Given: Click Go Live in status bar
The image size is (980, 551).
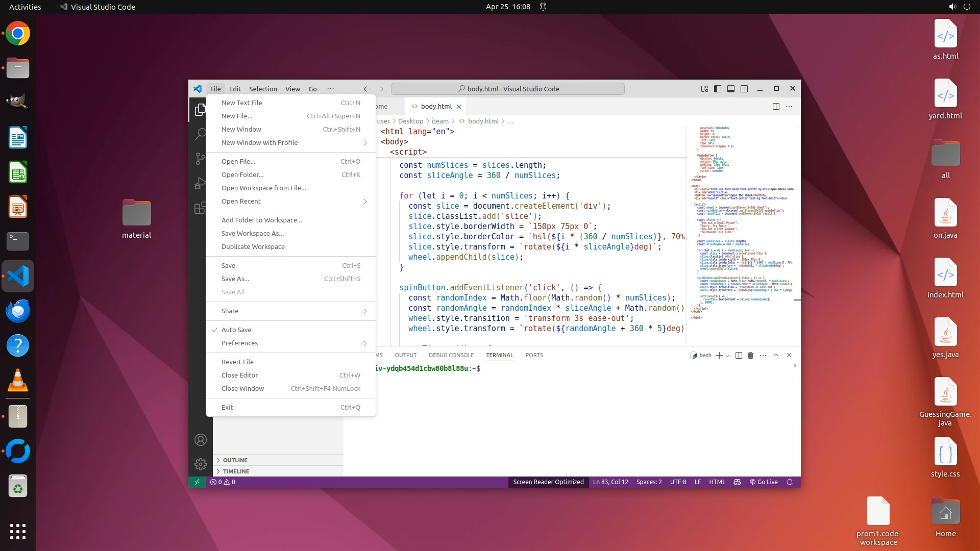Looking at the screenshot, I should pyautogui.click(x=764, y=482).
